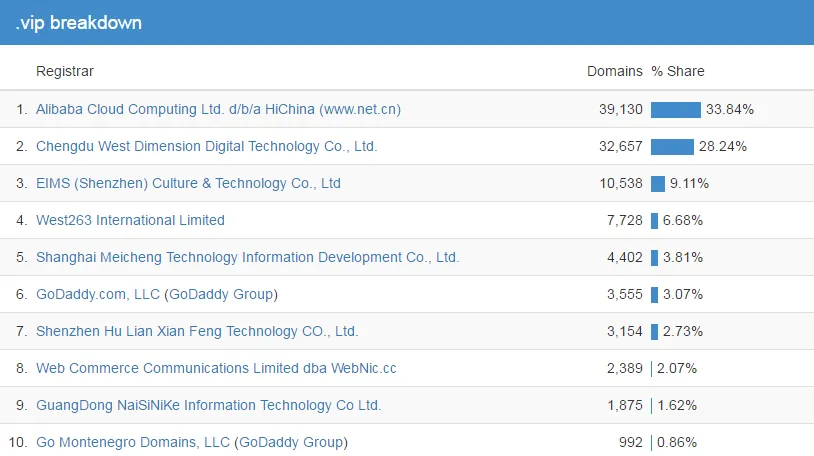The height and width of the screenshot is (456, 814).
Task: Click the 0.86% share text
Action: point(677,442)
